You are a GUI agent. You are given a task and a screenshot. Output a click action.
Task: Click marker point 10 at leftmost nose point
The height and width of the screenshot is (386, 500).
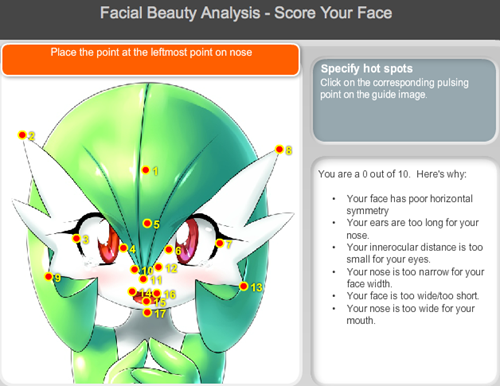[x=135, y=269]
